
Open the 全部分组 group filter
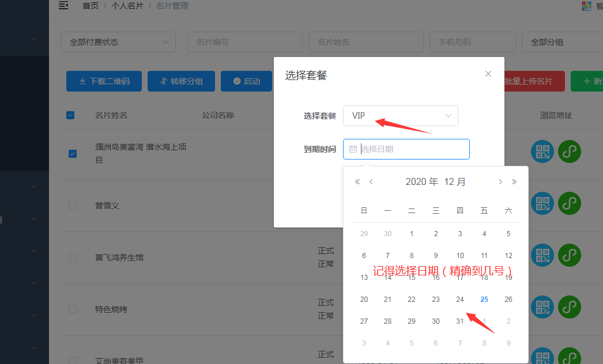(x=562, y=42)
